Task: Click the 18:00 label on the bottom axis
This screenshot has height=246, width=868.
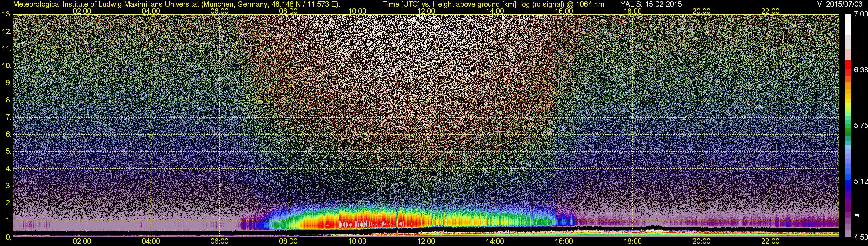Action: 632,241
